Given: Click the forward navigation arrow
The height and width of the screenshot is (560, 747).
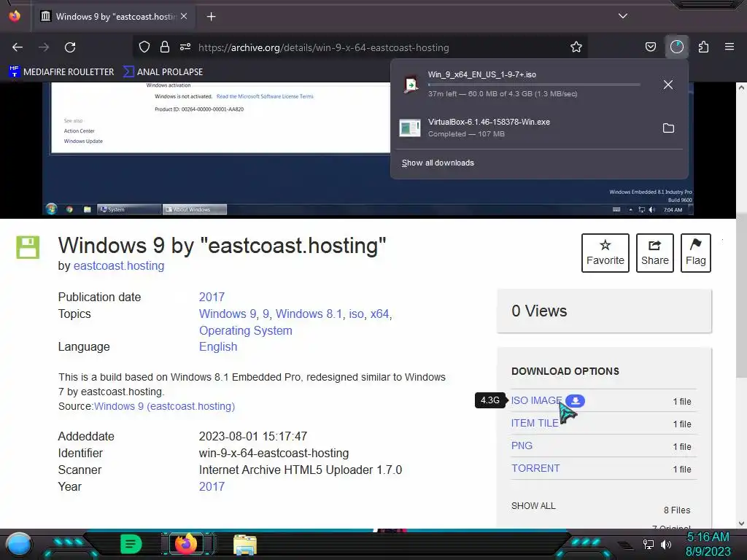Looking at the screenshot, I should click(44, 47).
